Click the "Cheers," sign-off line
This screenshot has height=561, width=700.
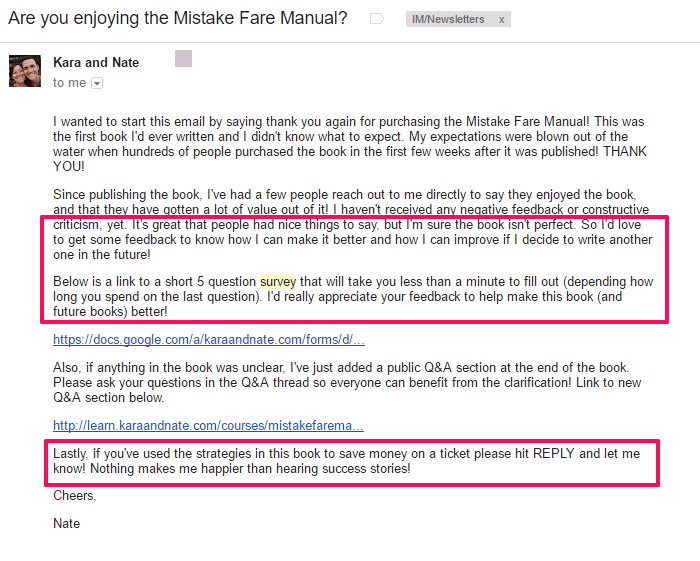pos(75,496)
